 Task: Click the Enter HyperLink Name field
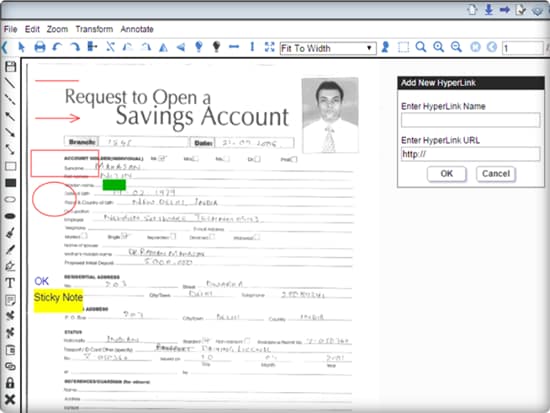click(470, 120)
